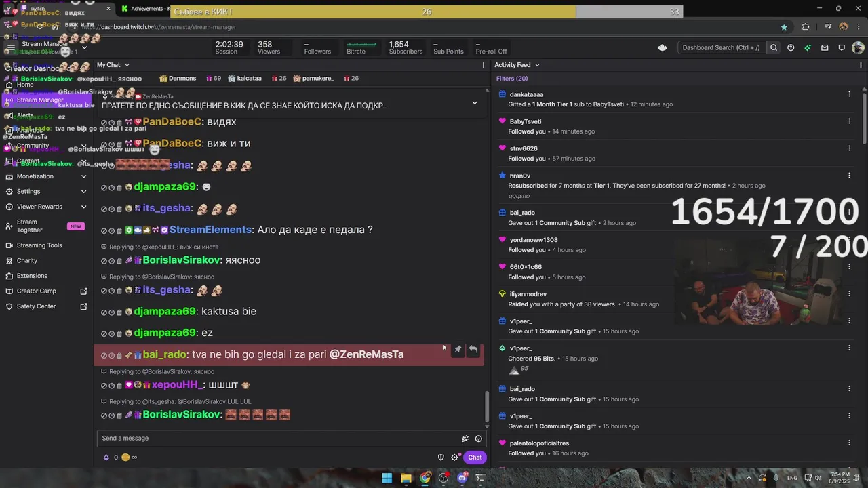Open hran0v's name in Activity Feed

pos(519,176)
